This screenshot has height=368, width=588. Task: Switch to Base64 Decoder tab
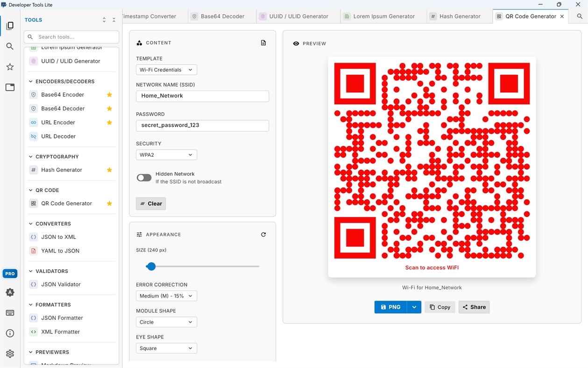[222, 16]
